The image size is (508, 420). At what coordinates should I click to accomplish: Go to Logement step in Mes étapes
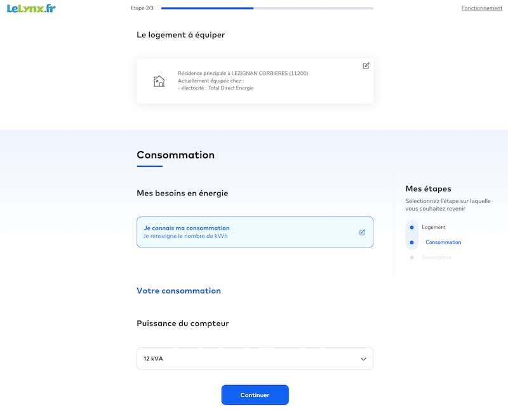(434, 227)
